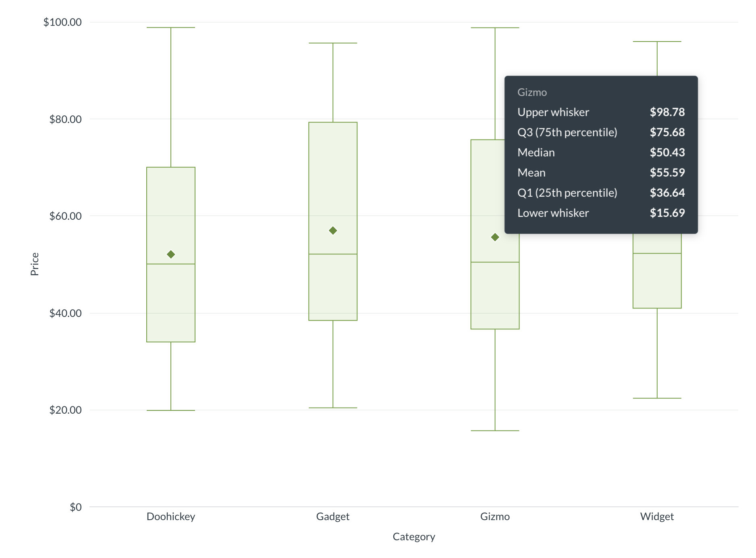This screenshot has height=558, width=756.
Task: Click the Gizmo lower whisker cap
Action: (495, 431)
